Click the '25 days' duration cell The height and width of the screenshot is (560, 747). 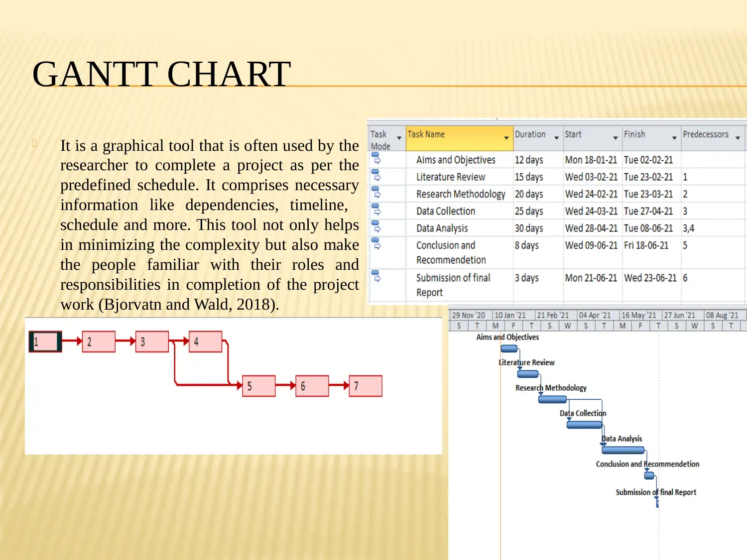tap(538, 211)
